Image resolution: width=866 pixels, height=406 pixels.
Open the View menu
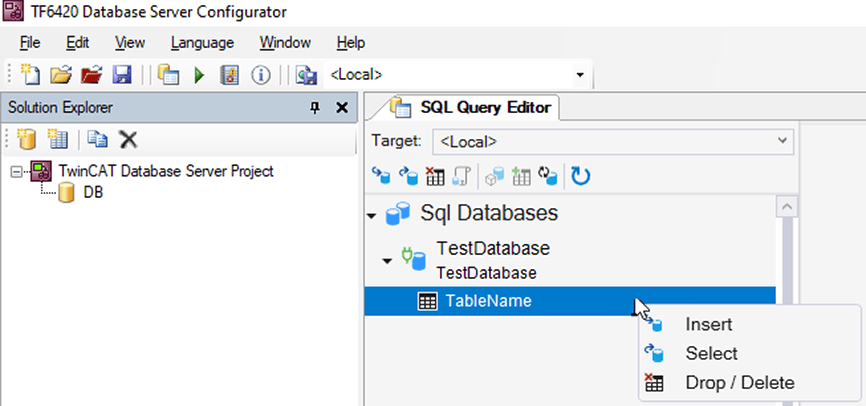[x=130, y=43]
